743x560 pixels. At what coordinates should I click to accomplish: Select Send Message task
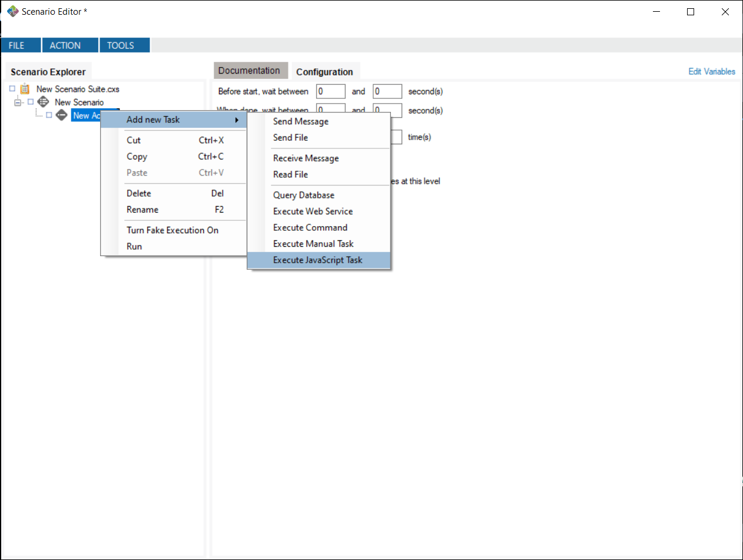[320, 121]
